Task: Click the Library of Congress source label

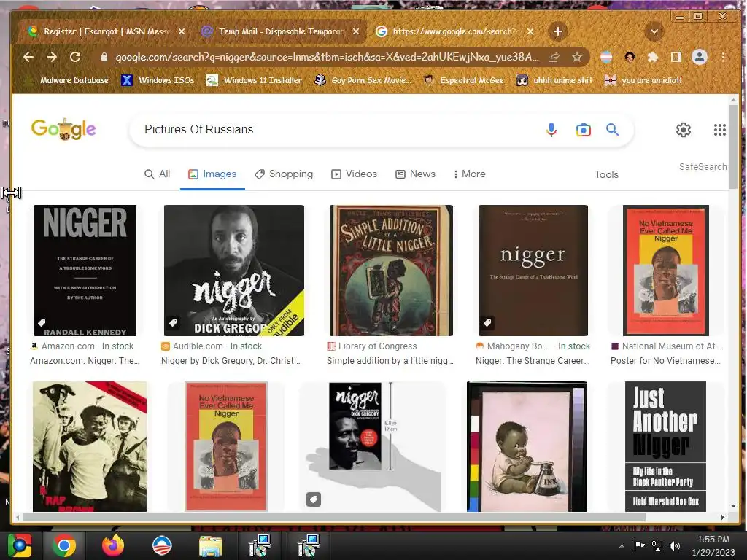Action: click(x=372, y=346)
